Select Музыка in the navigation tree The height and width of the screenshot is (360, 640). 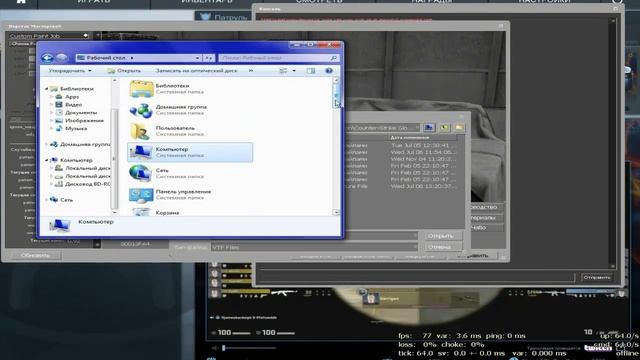point(76,128)
